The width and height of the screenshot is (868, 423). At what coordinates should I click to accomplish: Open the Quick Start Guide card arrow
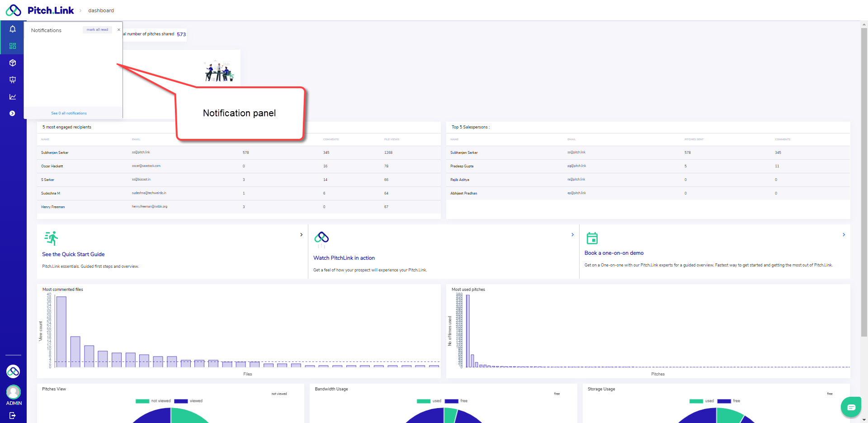coord(302,235)
